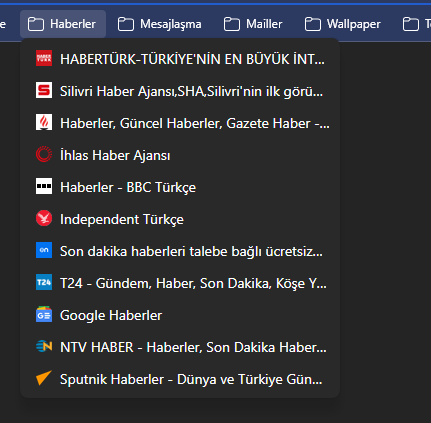Click the blue 'on' favicon
Screen dimensions: 431x423
click(x=44, y=250)
